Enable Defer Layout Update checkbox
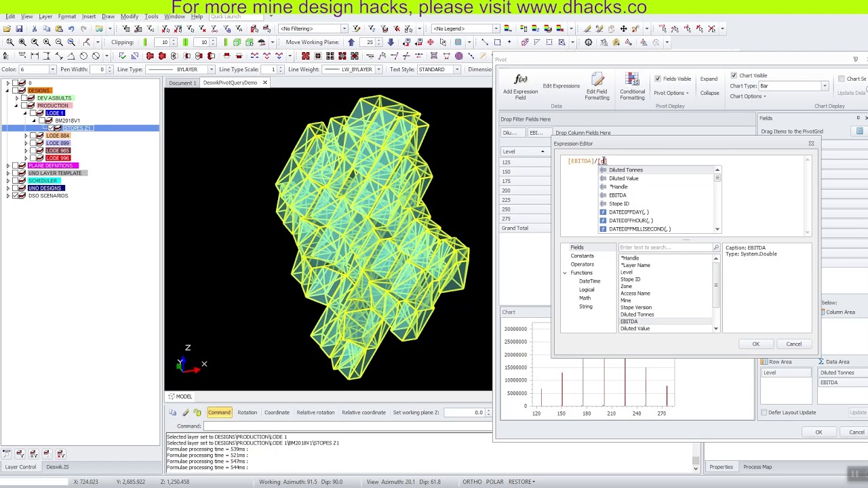The image size is (868, 488). tap(764, 412)
